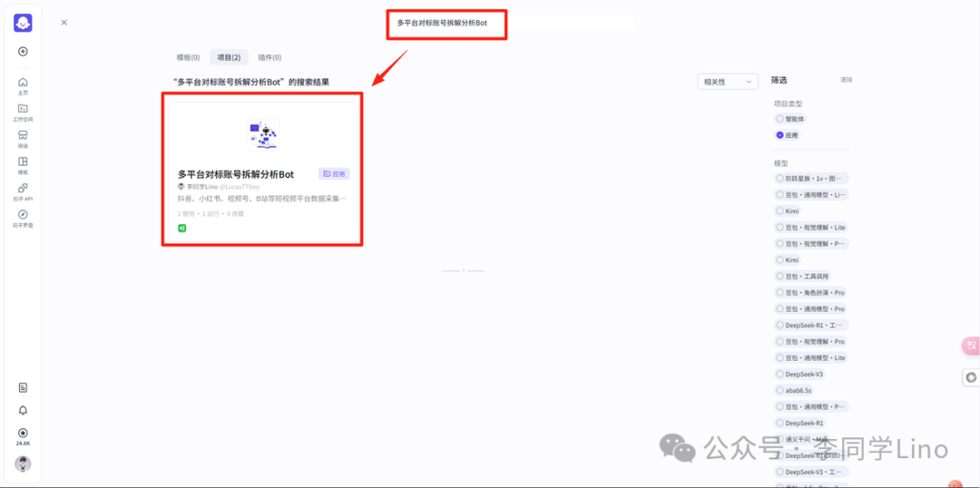Close the search page with the X

pyautogui.click(x=64, y=23)
